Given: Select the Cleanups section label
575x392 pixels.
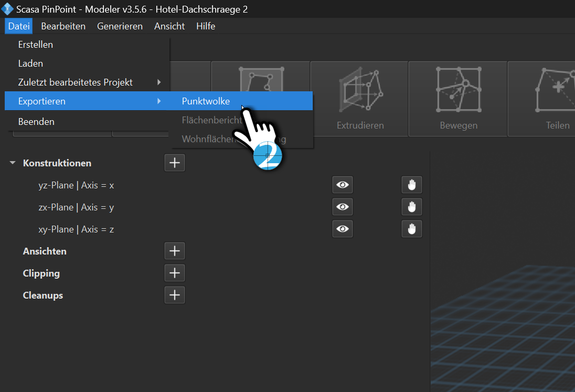Looking at the screenshot, I should point(43,295).
